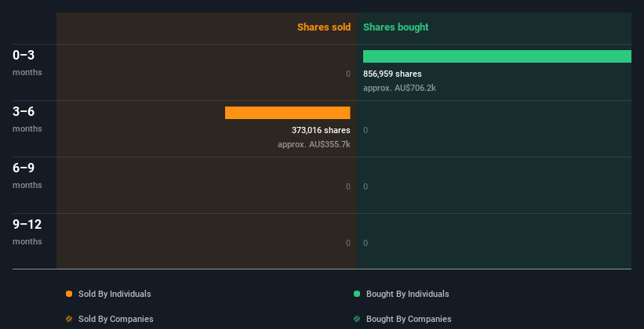
Task: Click the striped Bought By Companies legend icon
Action: 357,319
